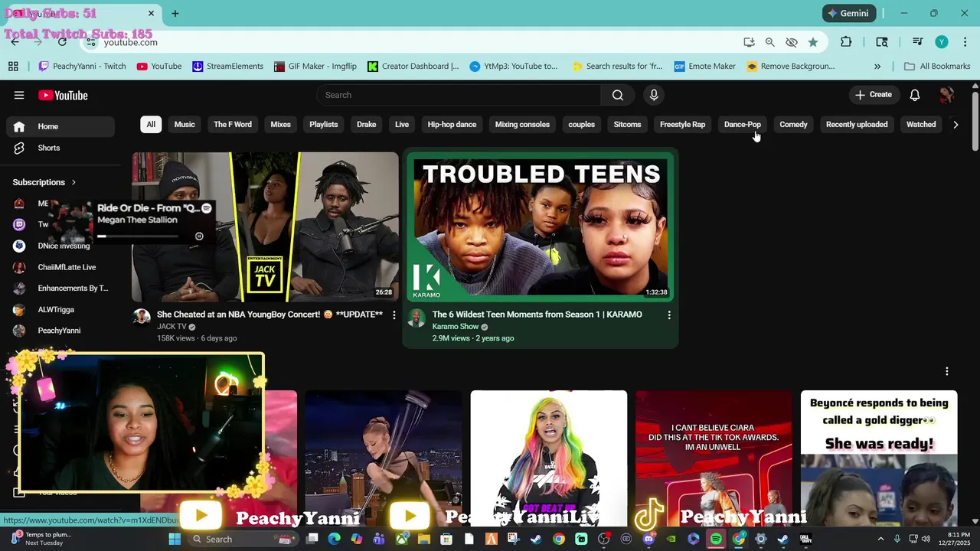Select the Mixes filter chip

click(281, 124)
